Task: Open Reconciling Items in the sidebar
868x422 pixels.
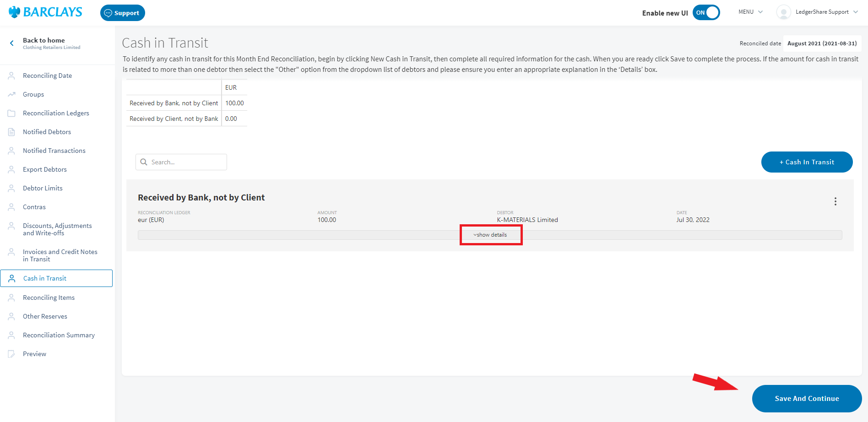Action: coord(49,298)
